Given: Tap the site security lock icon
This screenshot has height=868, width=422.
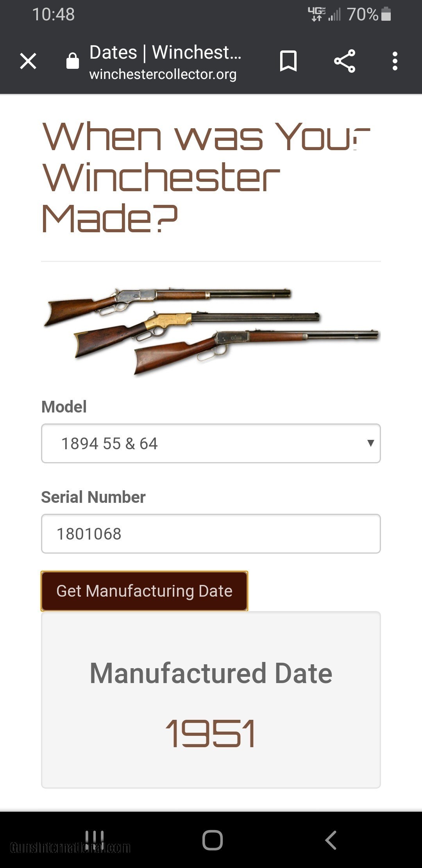Looking at the screenshot, I should pyautogui.click(x=73, y=61).
